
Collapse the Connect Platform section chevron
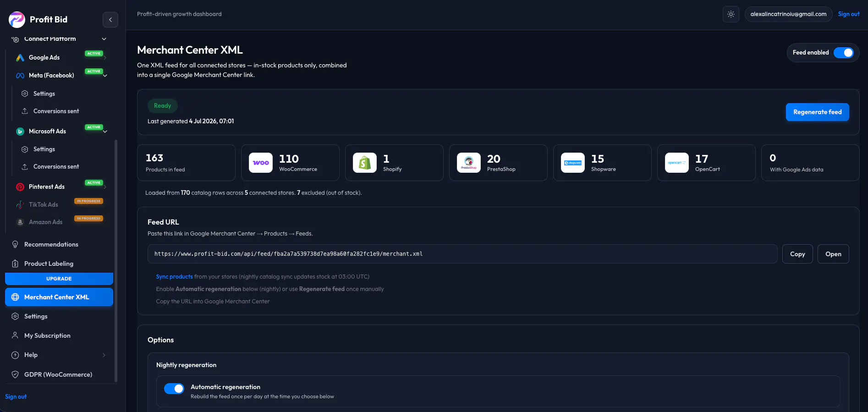[x=104, y=39]
